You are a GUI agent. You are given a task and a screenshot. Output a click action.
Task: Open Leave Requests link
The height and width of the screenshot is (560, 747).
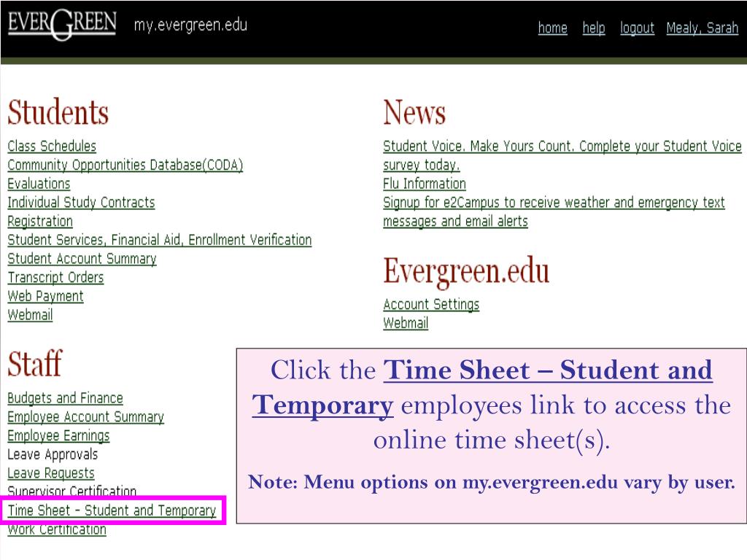(x=51, y=473)
